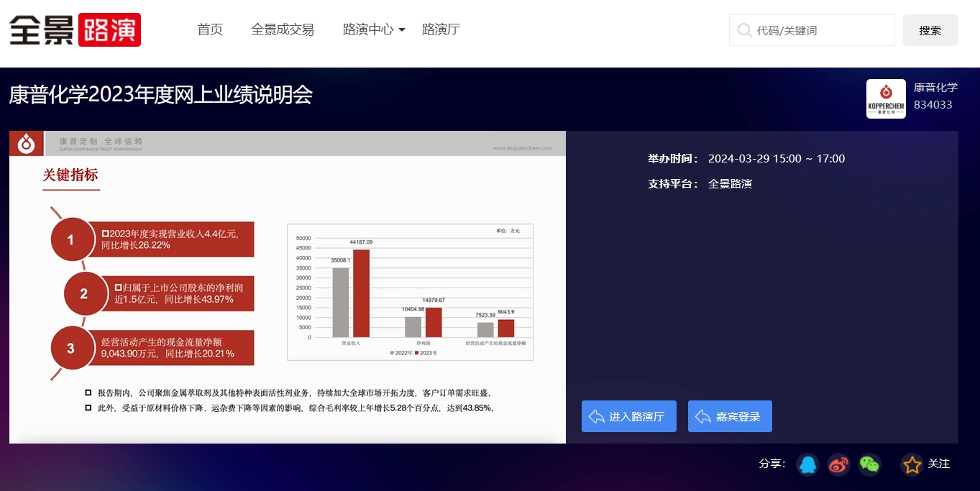Click the star icon to follow (关注)
This screenshot has width=980, height=491.
click(x=912, y=464)
